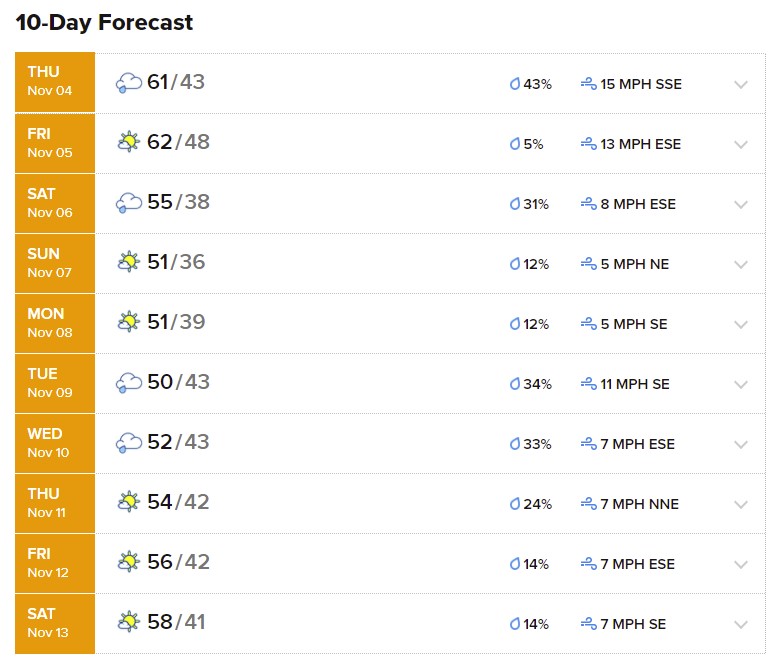
Task: Expand the THU Nov 04 forecast chevron
Action: pos(741,84)
